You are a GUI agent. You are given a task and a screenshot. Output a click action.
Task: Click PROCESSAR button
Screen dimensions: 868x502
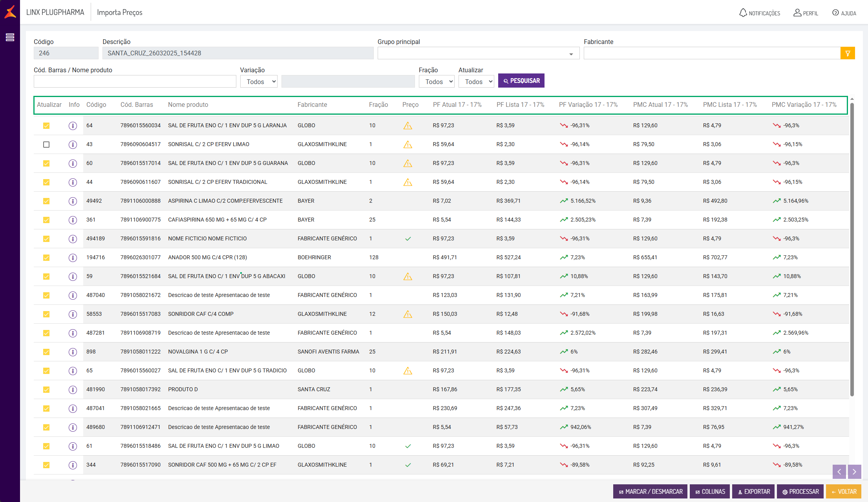click(x=800, y=492)
